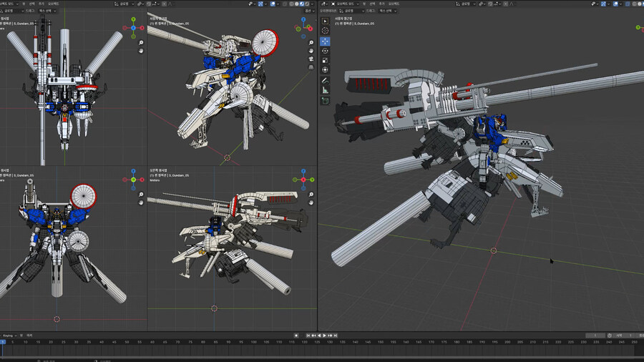Switch to wireframe shading in left header
This screenshot has height=362, width=644.
(292, 4)
